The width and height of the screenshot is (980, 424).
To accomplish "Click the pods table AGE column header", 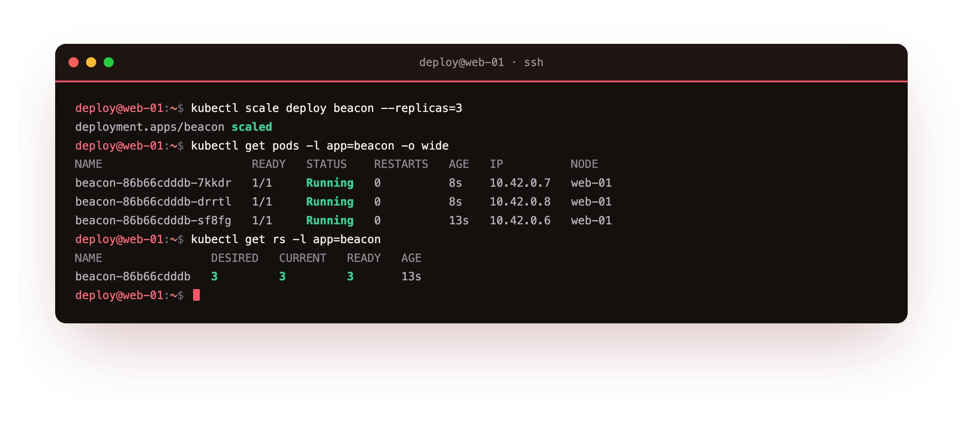I will pos(459,164).
